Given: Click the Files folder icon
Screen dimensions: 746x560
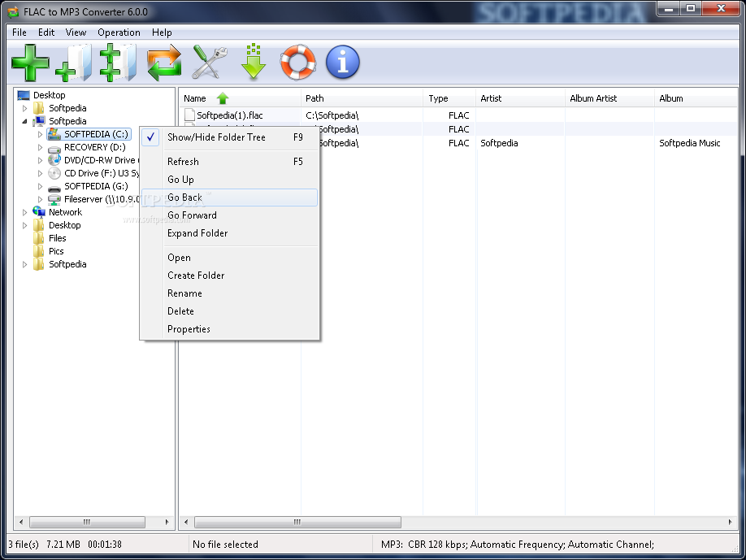Looking at the screenshot, I should tap(38, 238).
